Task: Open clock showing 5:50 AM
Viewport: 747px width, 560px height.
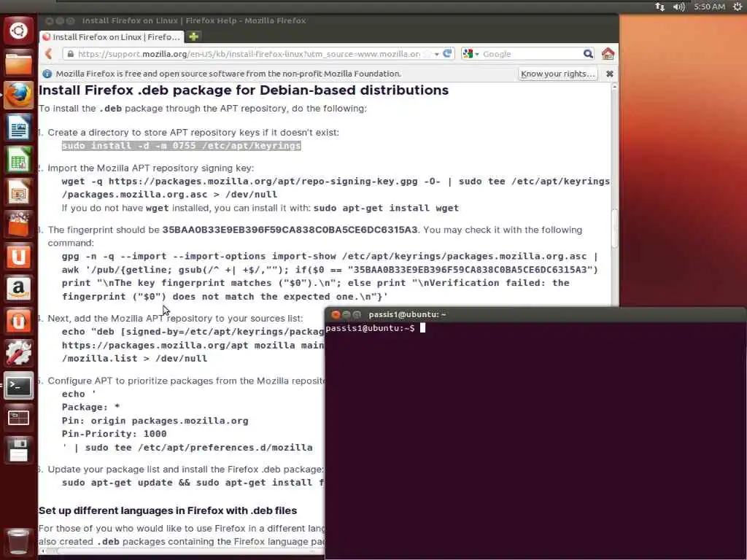Action: point(709,7)
